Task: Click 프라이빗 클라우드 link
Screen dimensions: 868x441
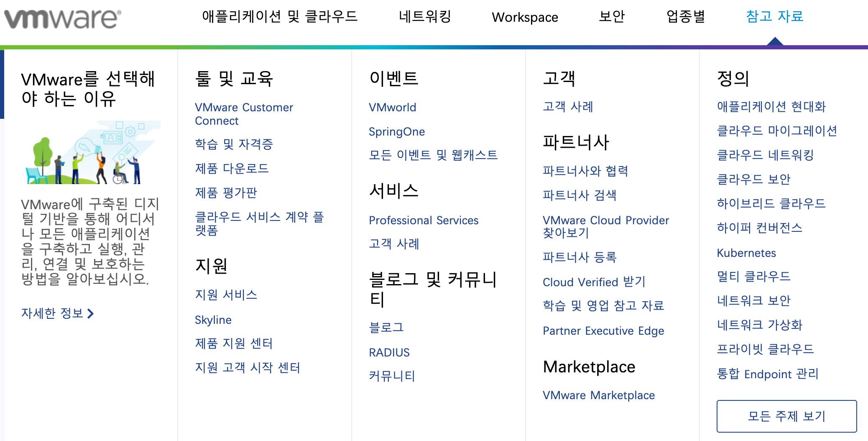Action: (x=765, y=349)
